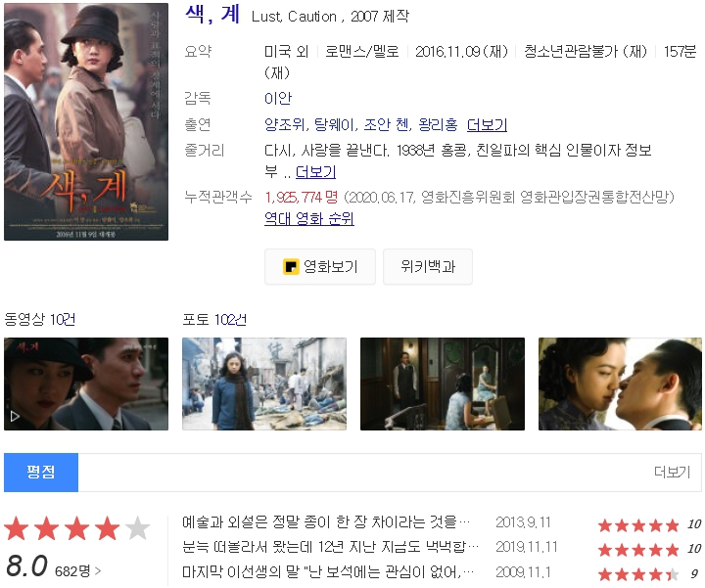Click the 색, 계 movie title link
The height and width of the screenshot is (588, 705).
coord(212,15)
